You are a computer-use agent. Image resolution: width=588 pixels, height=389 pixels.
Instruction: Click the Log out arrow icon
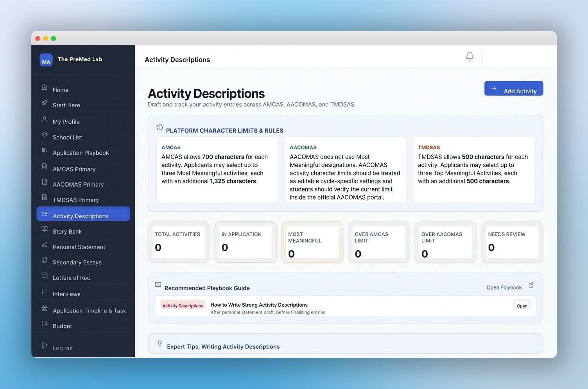(x=45, y=345)
